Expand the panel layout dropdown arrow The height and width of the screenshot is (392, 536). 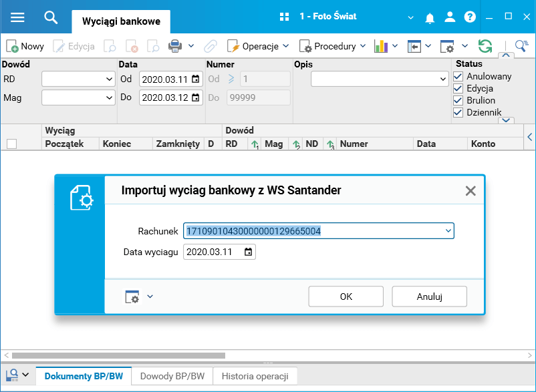pyautogui.click(x=428, y=46)
